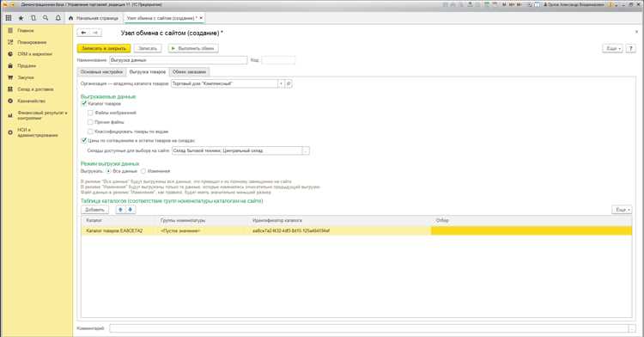Open warehouses selection ellipsis button

click(x=306, y=150)
